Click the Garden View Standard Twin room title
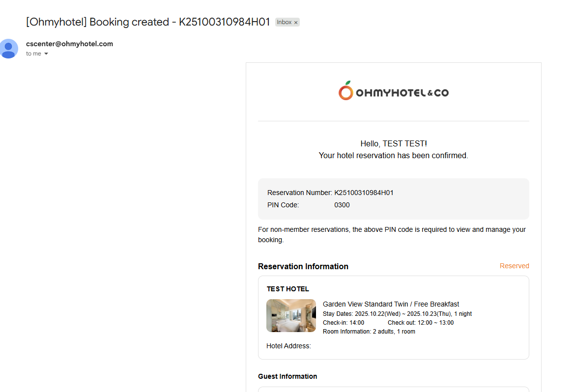The image size is (575, 392). pos(391,304)
